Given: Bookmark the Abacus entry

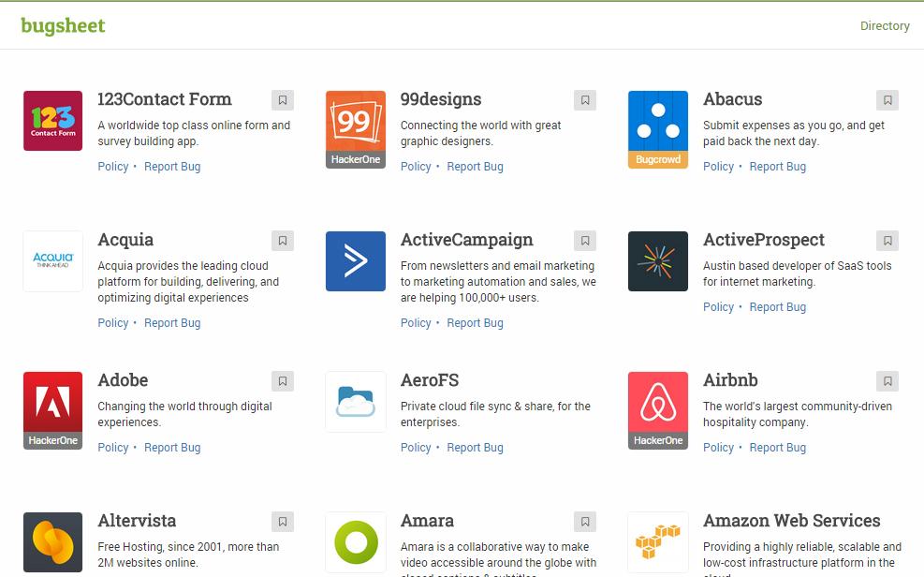Looking at the screenshot, I should coord(887,100).
